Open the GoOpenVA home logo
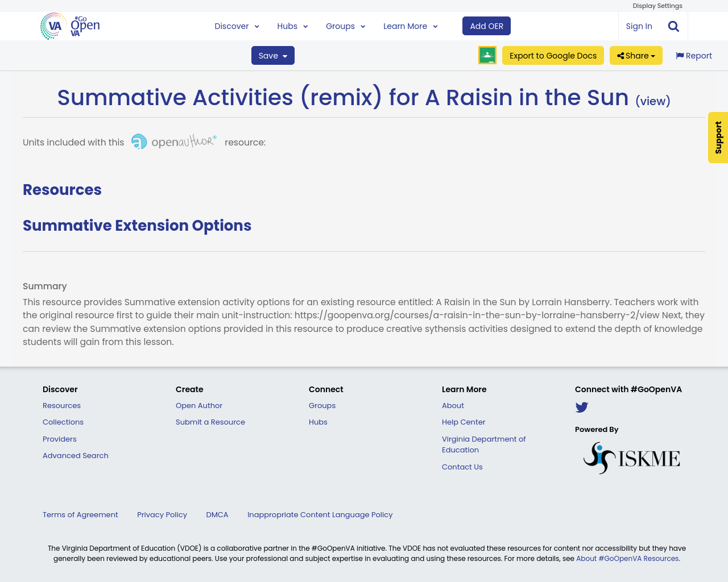Image resolution: width=728 pixels, height=582 pixels. click(69, 25)
